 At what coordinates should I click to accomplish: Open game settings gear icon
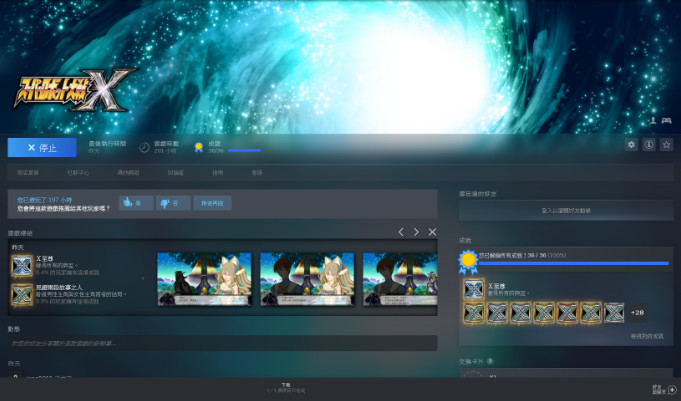click(x=631, y=145)
